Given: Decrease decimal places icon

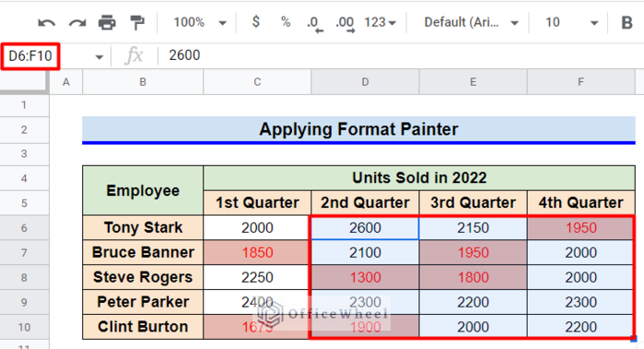Looking at the screenshot, I should point(314,24).
